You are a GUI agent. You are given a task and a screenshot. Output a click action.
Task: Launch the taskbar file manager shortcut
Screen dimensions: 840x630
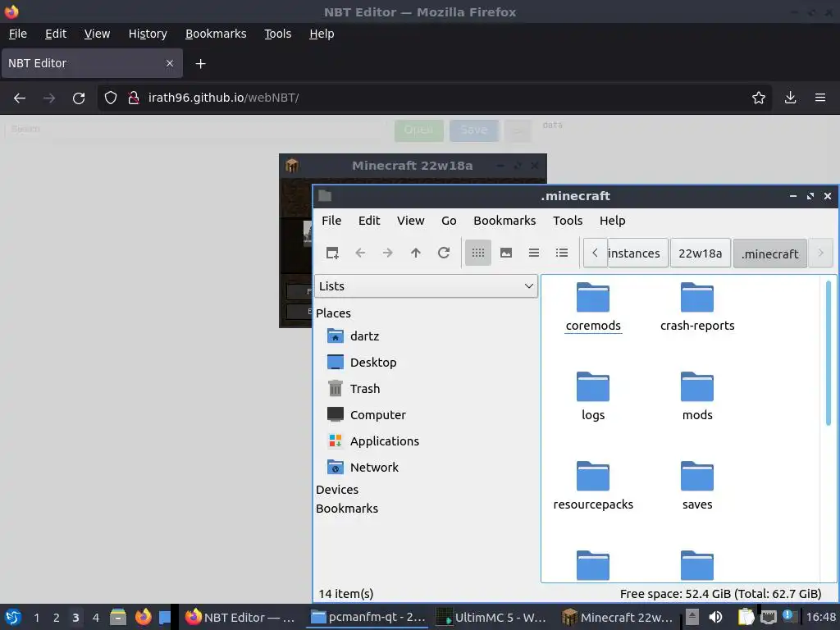[118, 618]
